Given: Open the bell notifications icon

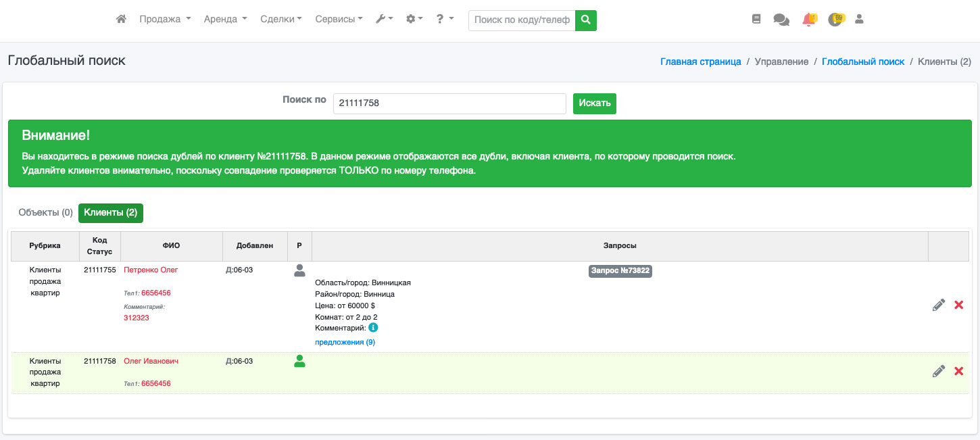Looking at the screenshot, I should coord(808,20).
